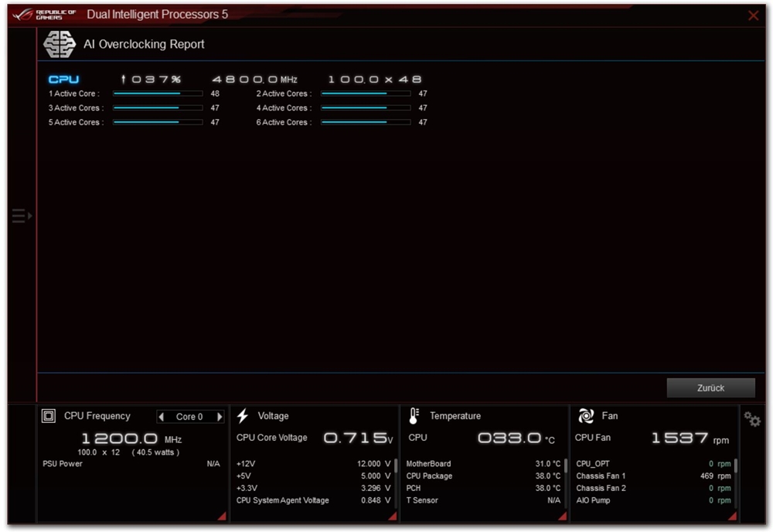Click the AI Overclocking brain icon
This screenshot has width=773, height=532.
click(x=60, y=44)
